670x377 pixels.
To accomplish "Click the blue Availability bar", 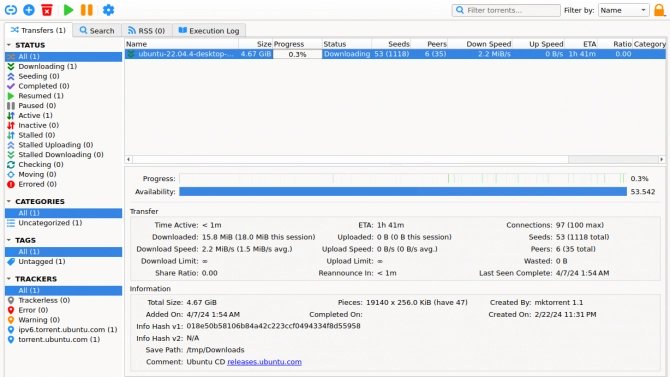I will click(x=403, y=191).
